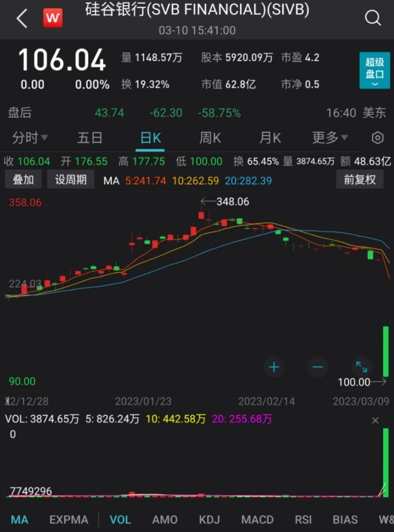This screenshot has height=532, width=394.
Task: Toggle the 前复权 adjustment button
Action: (x=360, y=179)
